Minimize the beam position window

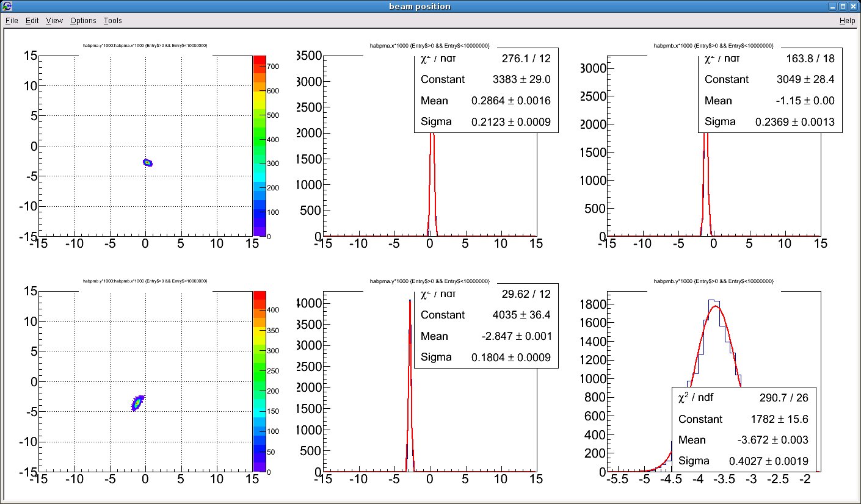pos(832,6)
